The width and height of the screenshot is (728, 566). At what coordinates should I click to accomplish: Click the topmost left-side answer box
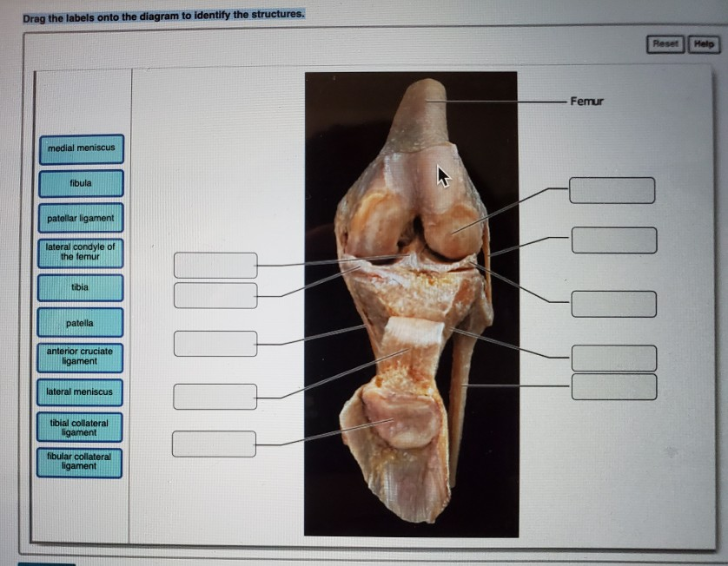click(x=215, y=263)
